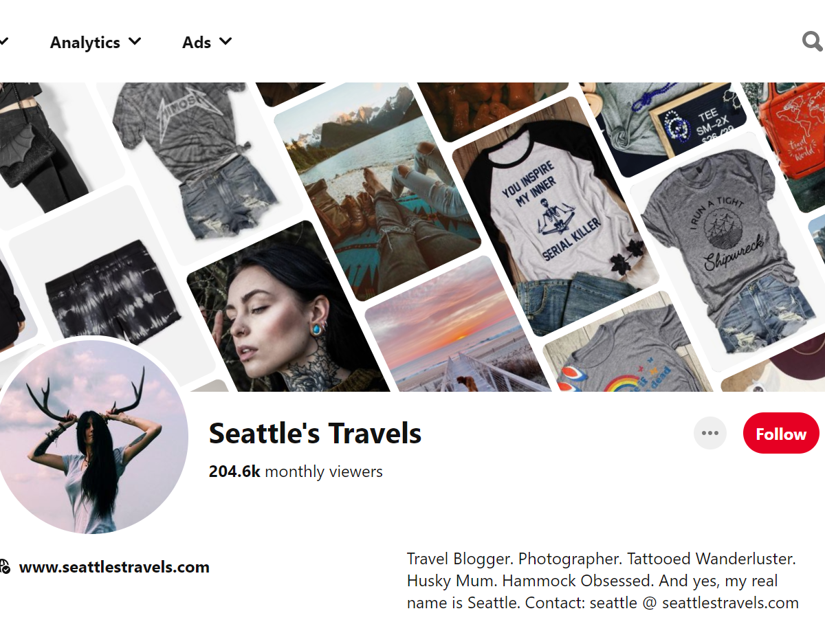Open the three-dot more options button
The image size is (825, 644).
click(x=710, y=433)
